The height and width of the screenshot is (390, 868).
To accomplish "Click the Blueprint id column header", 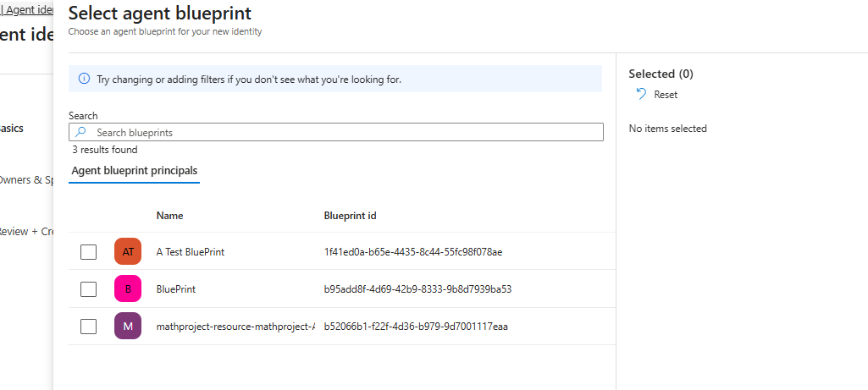I will (x=351, y=216).
